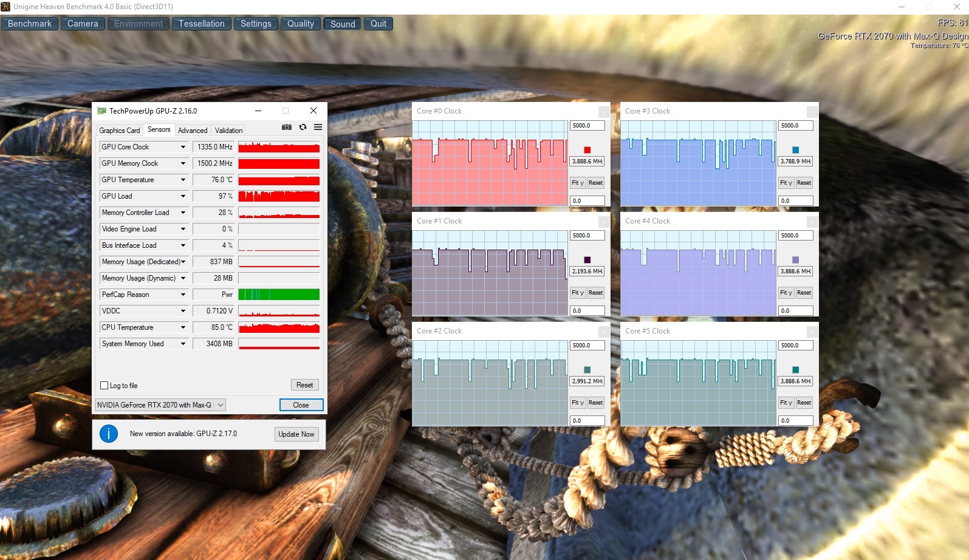This screenshot has width=969, height=560.
Task: Click Core #3 Clock max value field
Action: pos(796,126)
